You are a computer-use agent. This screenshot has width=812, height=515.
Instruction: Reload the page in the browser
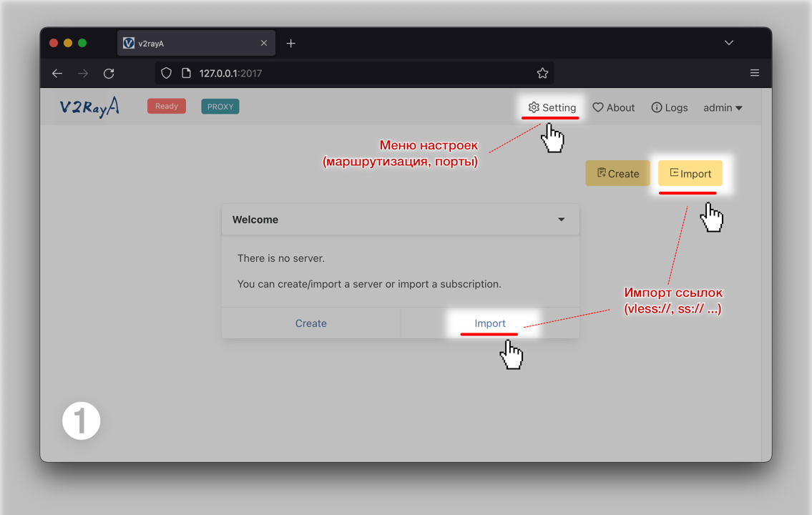coord(109,73)
